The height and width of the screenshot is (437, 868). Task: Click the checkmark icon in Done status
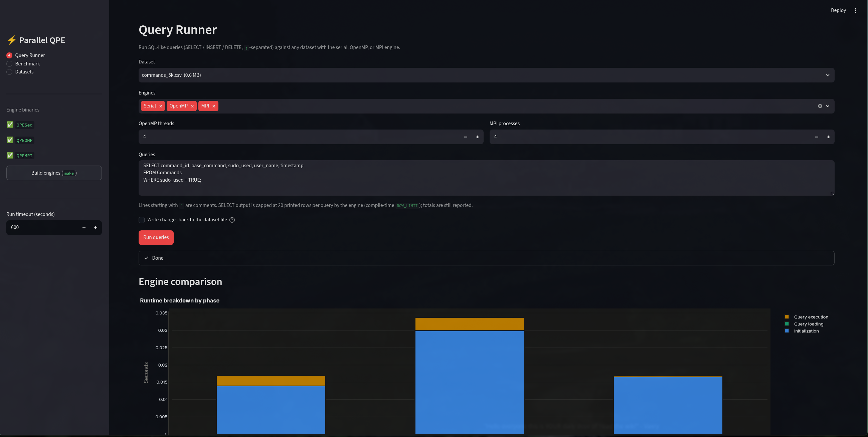pyautogui.click(x=146, y=258)
